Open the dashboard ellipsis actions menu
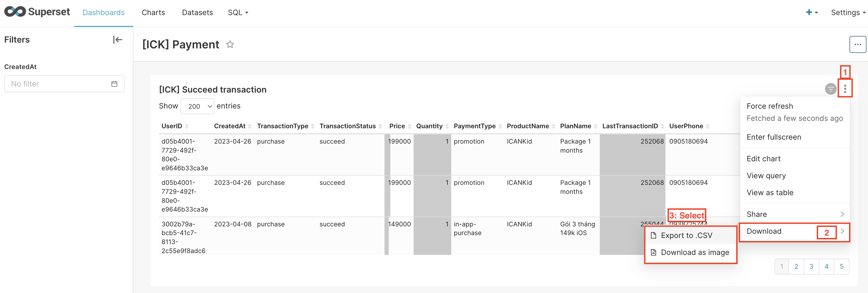Viewport: 868px width, 293px height. 858,44
